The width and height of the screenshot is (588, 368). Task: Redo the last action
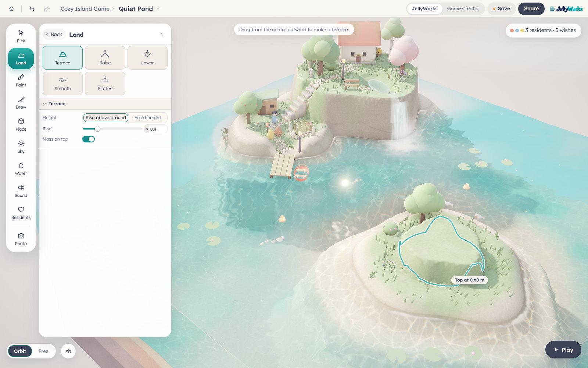point(46,9)
